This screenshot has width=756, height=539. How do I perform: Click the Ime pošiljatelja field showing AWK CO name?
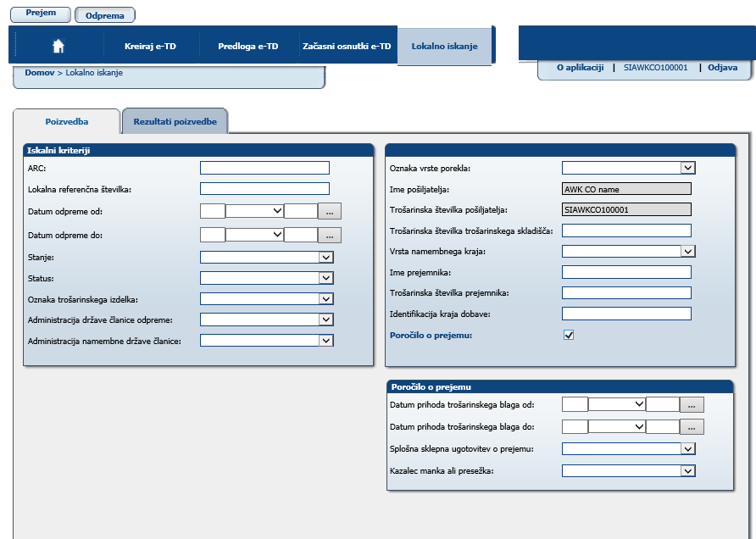coord(627,189)
